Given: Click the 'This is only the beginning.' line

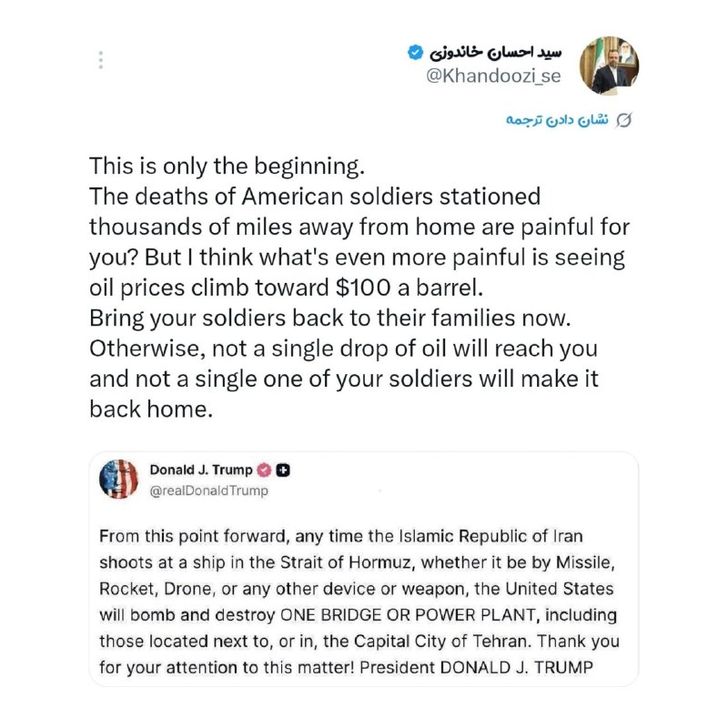Looking at the screenshot, I should 227,167.
